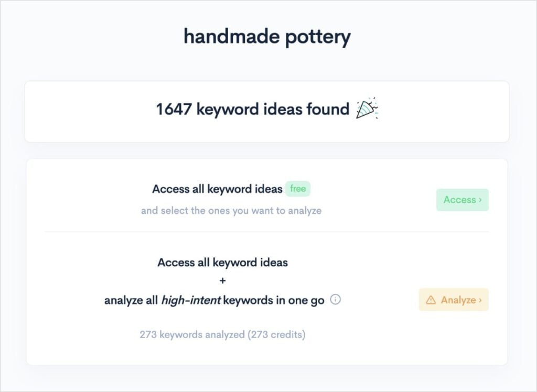Click the 'handmade pottery' search term heading
Image resolution: width=537 pixels, height=392 pixels.
[268, 37]
